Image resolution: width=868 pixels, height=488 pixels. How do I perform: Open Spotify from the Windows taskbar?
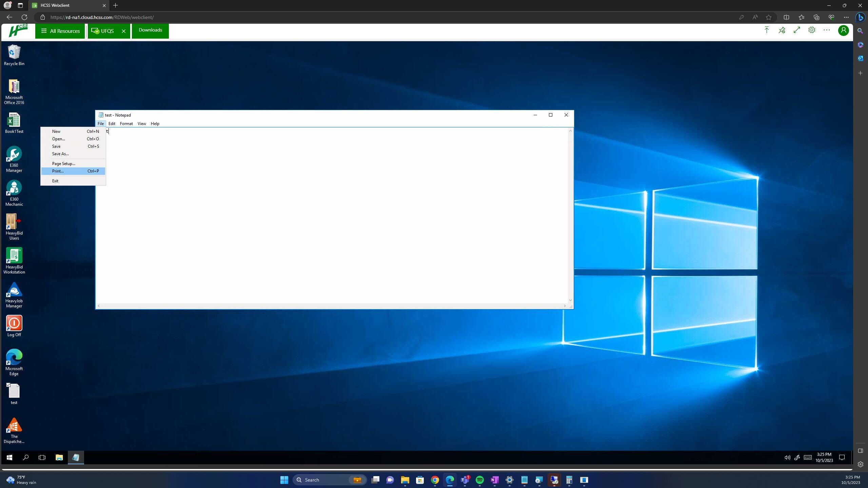pos(480,480)
